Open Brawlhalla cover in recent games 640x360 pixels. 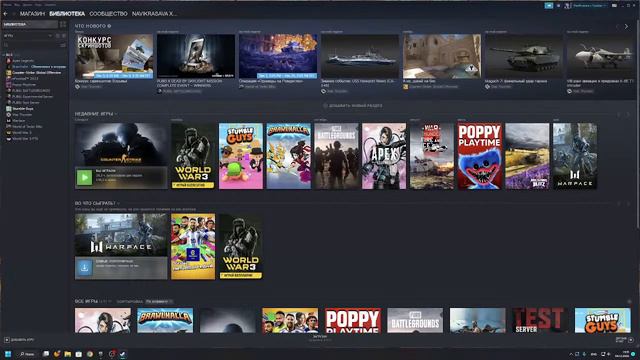click(x=289, y=156)
